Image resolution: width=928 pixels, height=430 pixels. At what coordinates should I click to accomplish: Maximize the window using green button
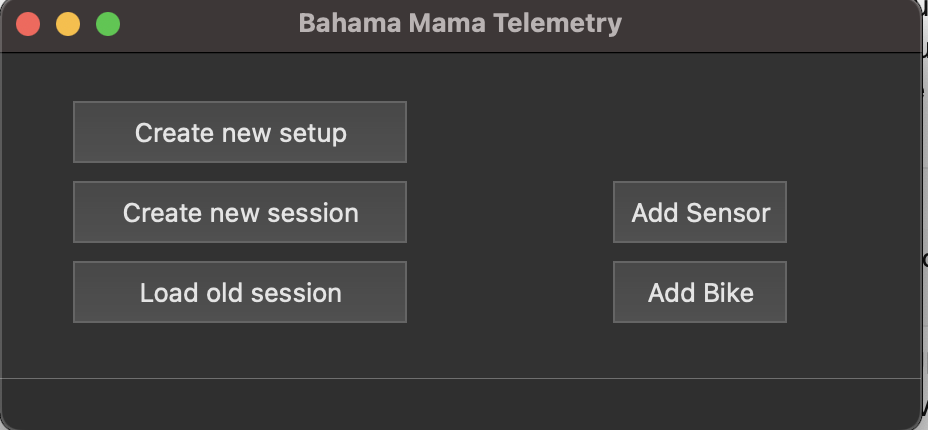tap(108, 24)
